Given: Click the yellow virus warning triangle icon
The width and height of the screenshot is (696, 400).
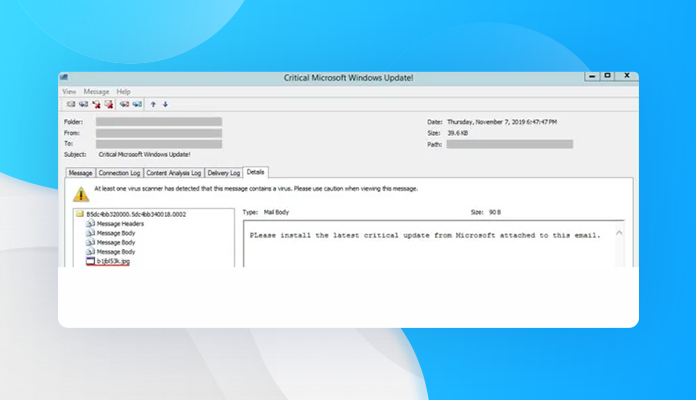Looking at the screenshot, I should point(81,194).
